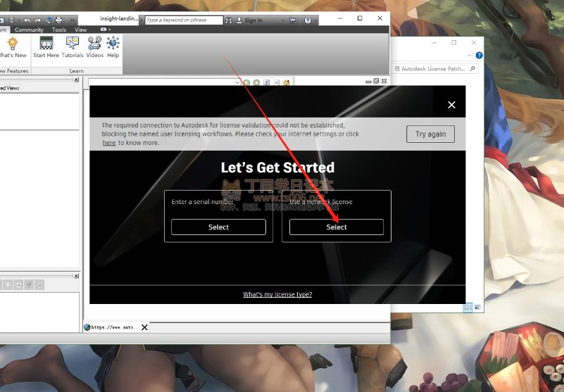Screen dimensions: 564x392
Task: Restore the inner document window
Action: (376, 81)
